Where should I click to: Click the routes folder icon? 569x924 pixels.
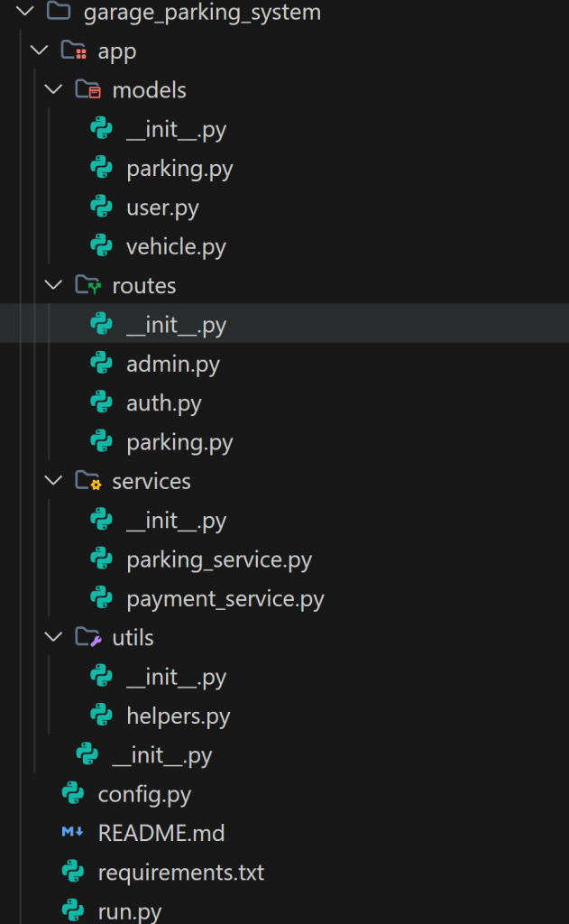pyautogui.click(x=87, y=286)
